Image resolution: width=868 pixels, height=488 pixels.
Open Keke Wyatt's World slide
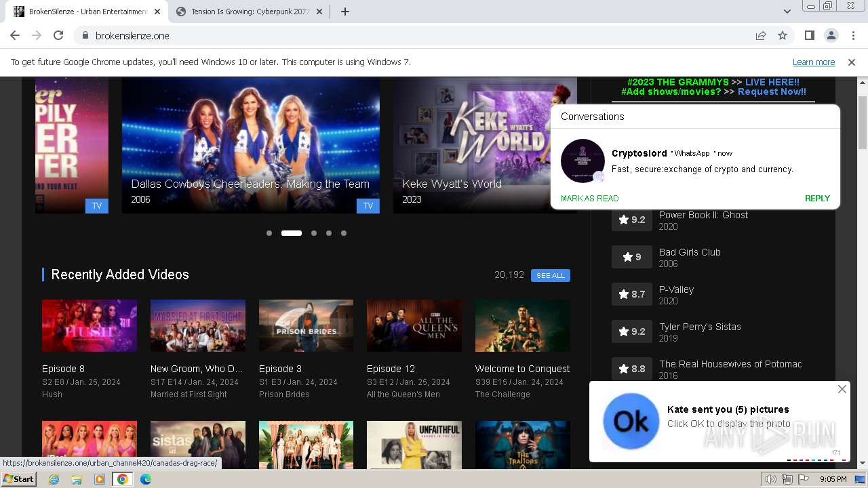pyautogui.click(x=485, y=145)
